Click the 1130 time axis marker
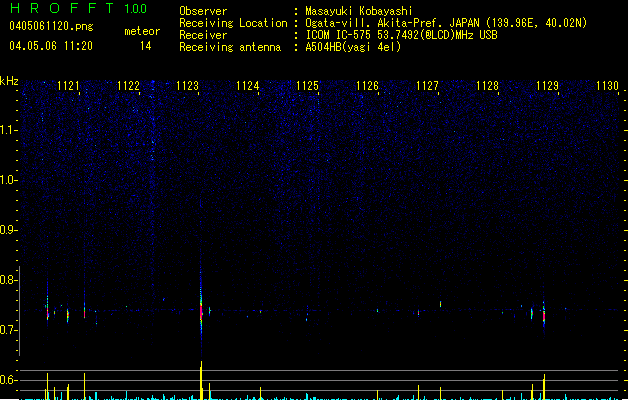 tap(607, 86)
